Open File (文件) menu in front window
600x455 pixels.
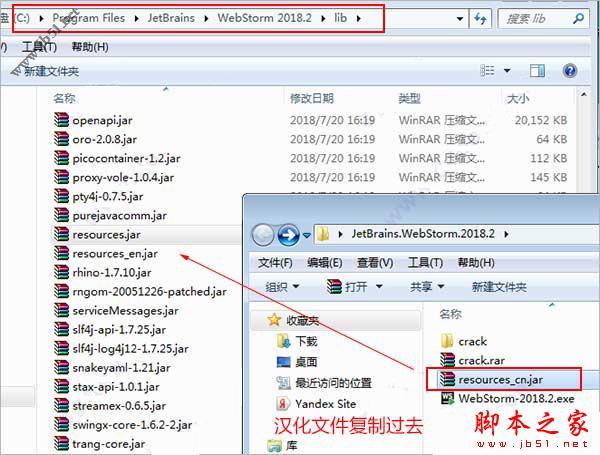[x=275, y=263]
